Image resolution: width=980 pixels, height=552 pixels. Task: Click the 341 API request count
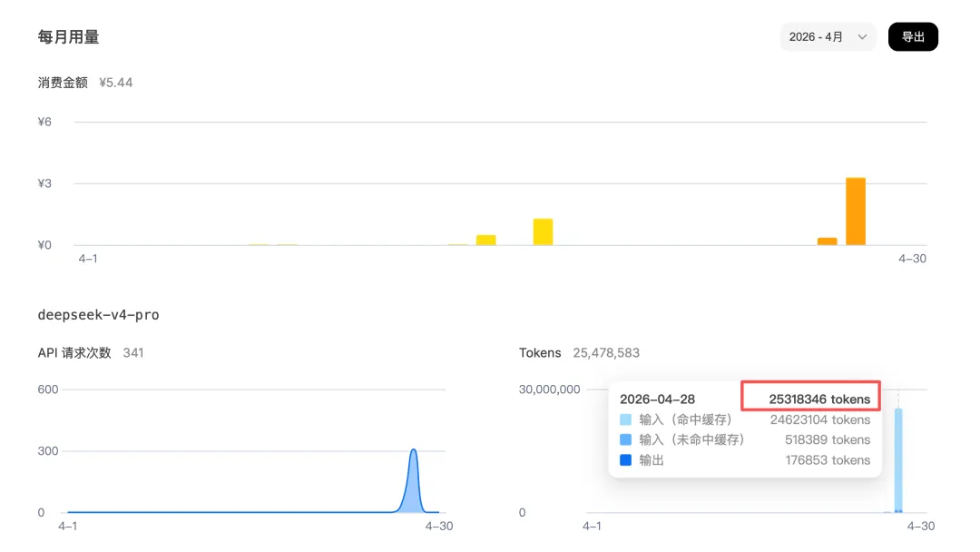click(x=132, y=352)
